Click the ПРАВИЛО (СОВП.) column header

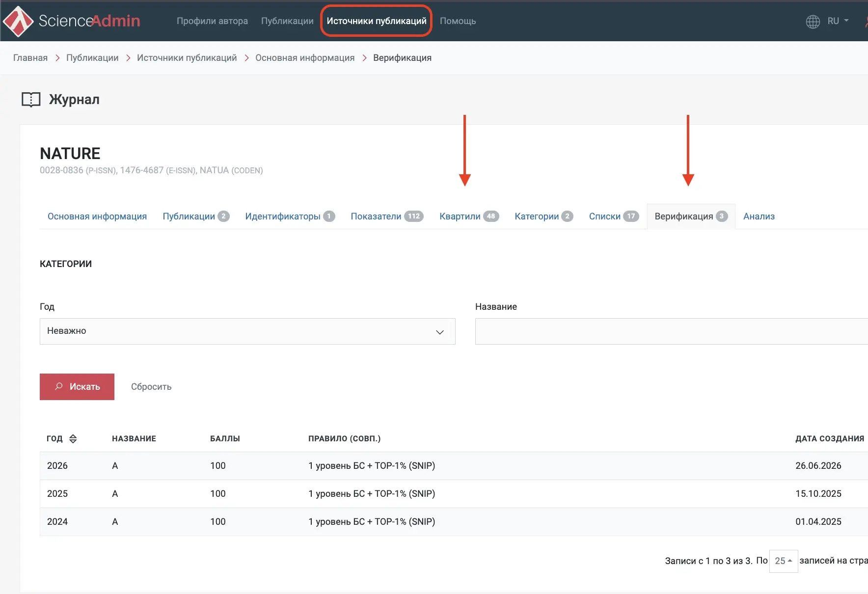[345, 438]
